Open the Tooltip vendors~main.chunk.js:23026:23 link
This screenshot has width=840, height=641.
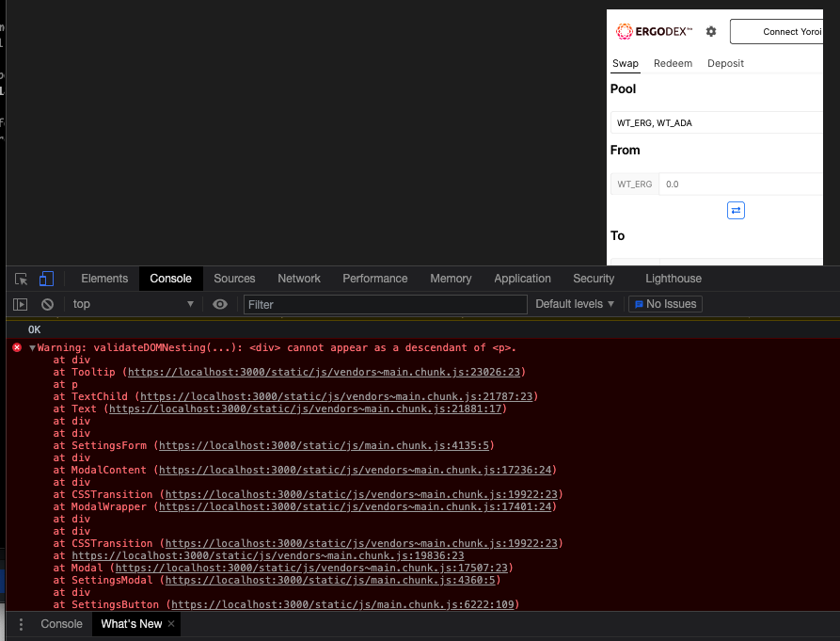[x=324, y=372]
